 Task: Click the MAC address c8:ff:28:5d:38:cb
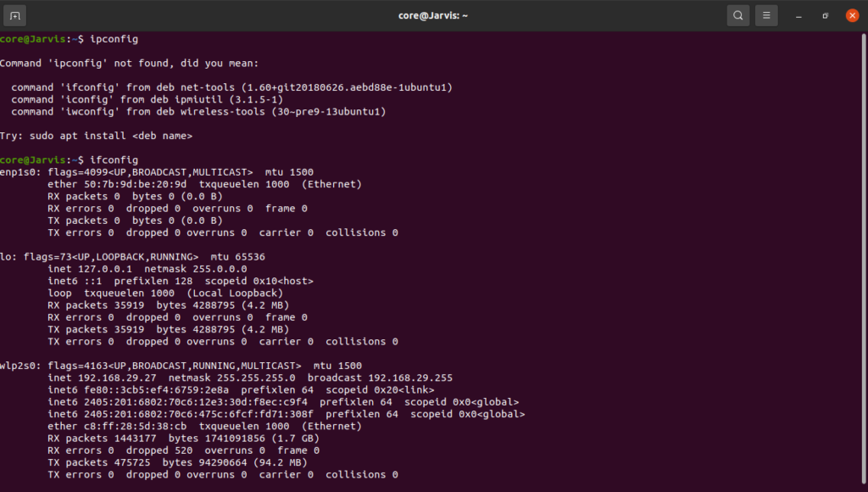point(135,427)
